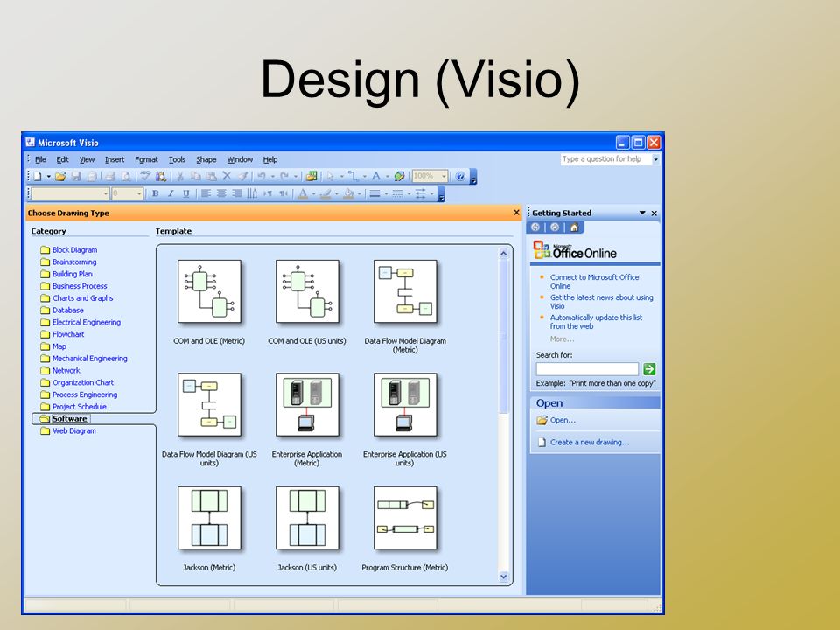
Task: Toggle Underline formatting
Action: tap(185, 193)
